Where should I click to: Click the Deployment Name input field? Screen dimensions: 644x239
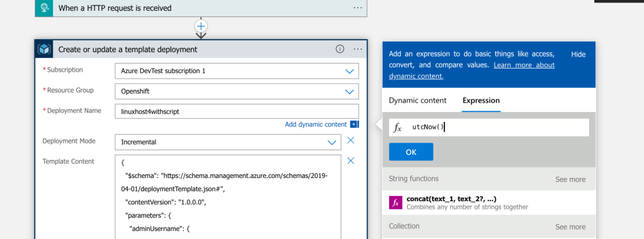coord(237,111)
